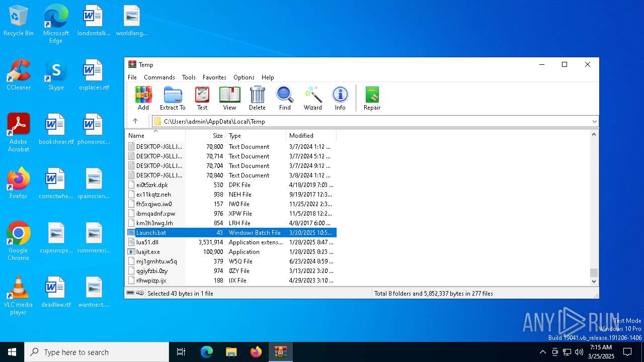Select VLC media player desktop shortcut
Screen dimensions: 644x362
19,296
